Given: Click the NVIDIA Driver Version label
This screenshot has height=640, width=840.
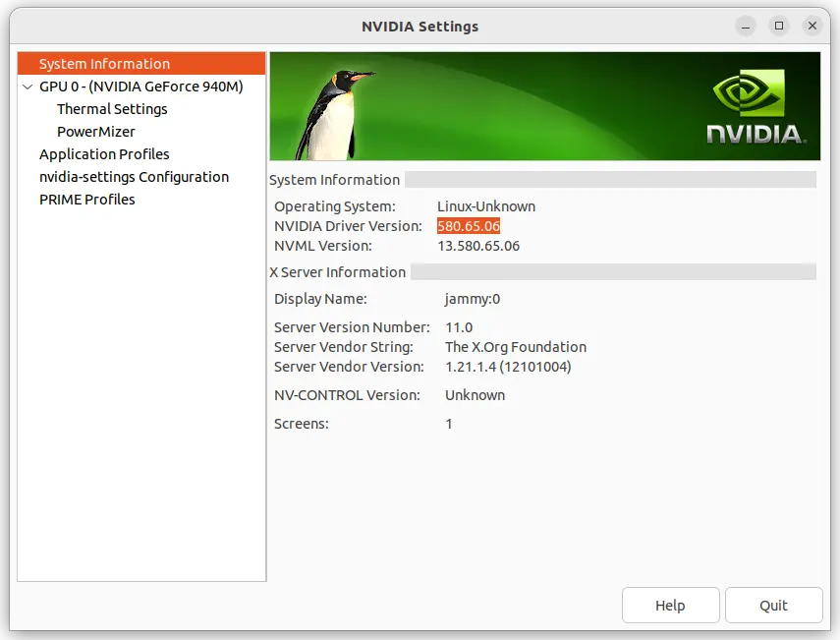Looking at the screenshot, I should coord(348,226).
